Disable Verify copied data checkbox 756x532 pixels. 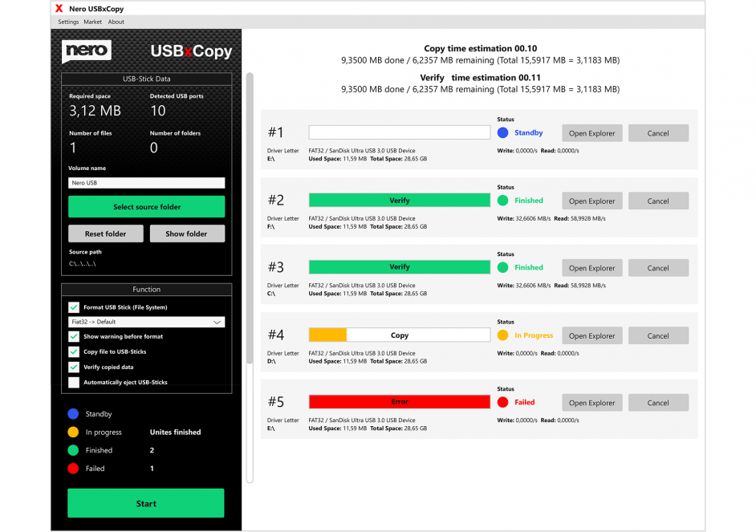[74, 367]
